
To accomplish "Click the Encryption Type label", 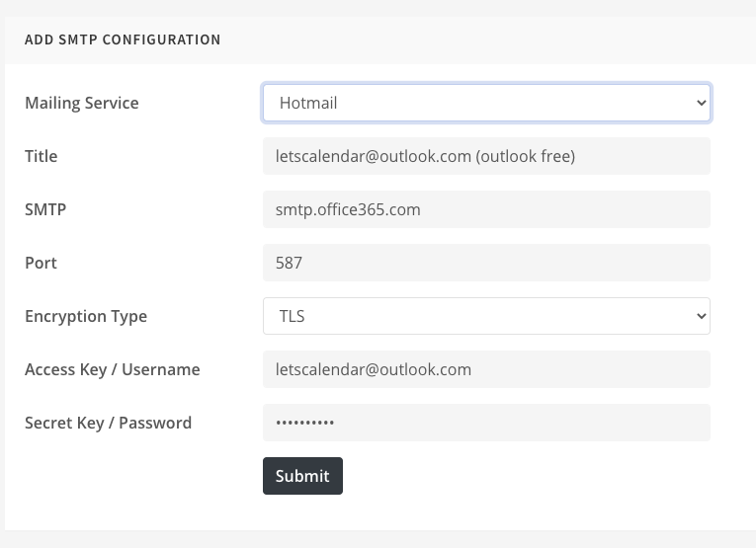I will click(86, 317).
